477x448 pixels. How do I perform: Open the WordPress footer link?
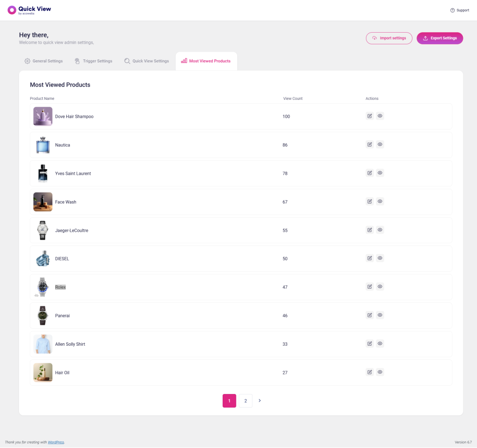[x=56, y=442]
